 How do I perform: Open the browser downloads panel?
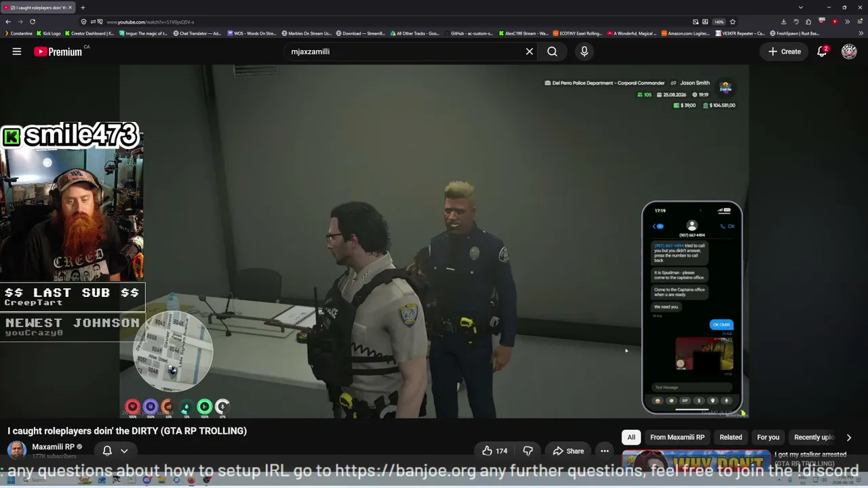coord(783,22)
